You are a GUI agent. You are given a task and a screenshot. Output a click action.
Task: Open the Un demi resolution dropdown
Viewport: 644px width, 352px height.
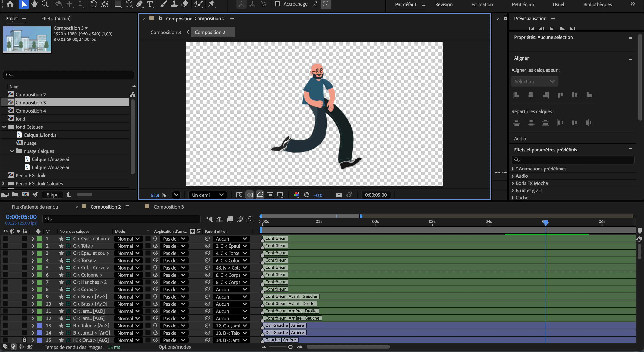coord(208,195)
